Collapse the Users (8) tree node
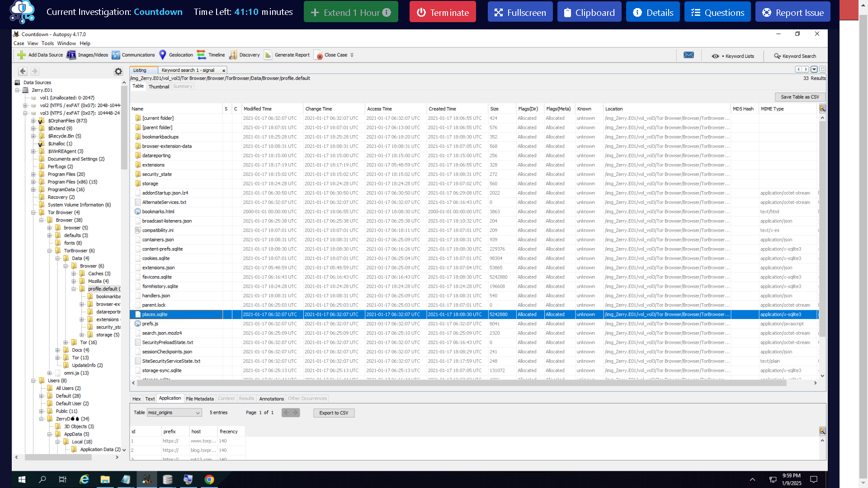The height and width of the screenshot is (488, 868). pos(33,381)
